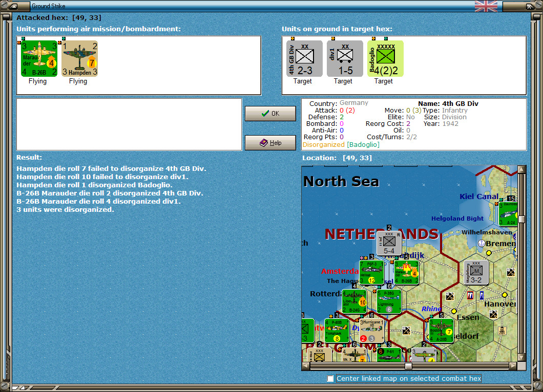Click the B-24G Liberator counter near Rotterdam
The width and height of the screenshot is (543, 392).
point(355,301)
